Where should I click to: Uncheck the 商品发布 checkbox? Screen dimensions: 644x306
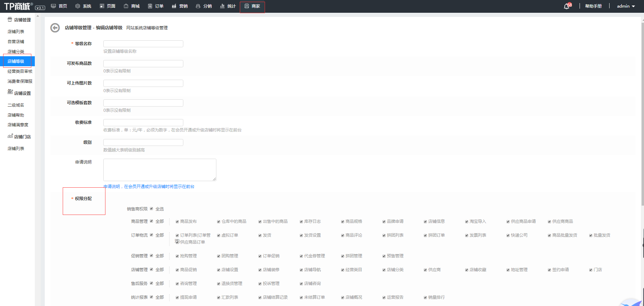point(177,221)
